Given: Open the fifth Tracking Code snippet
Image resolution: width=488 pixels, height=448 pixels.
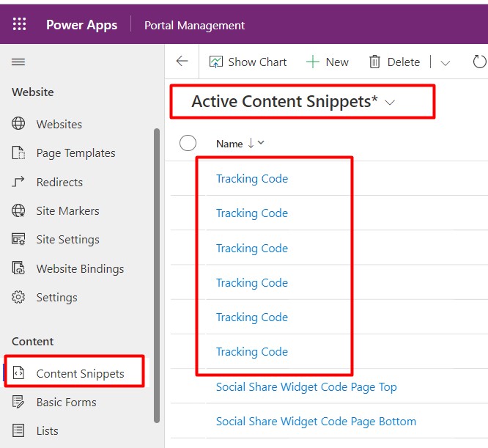Looking at the screenshot, I should pyautogui.click(x=252, y=317).
